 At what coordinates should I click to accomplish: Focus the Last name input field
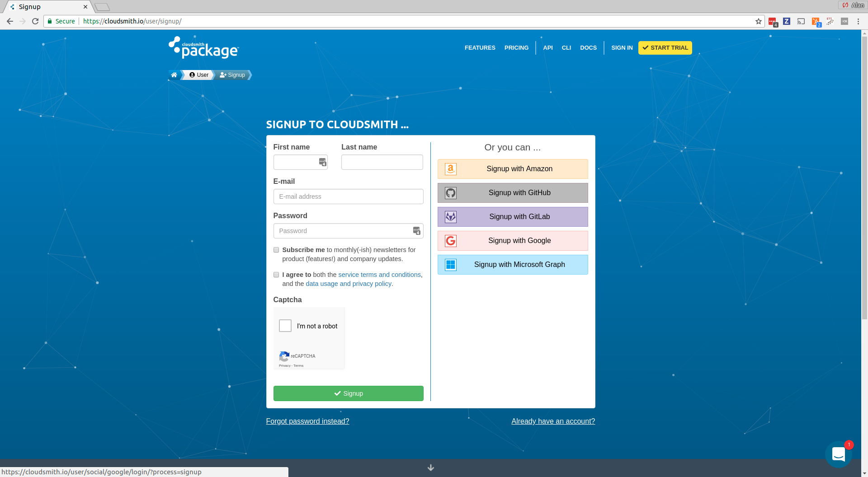click(382, 162)
